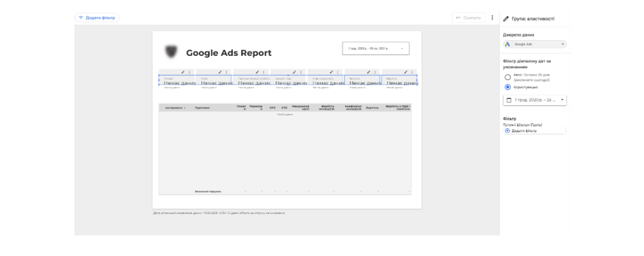Open the Google Ads data source dropdown
Image resolution: width=644 pixels, height=256 pixels.
coord(535,44)
